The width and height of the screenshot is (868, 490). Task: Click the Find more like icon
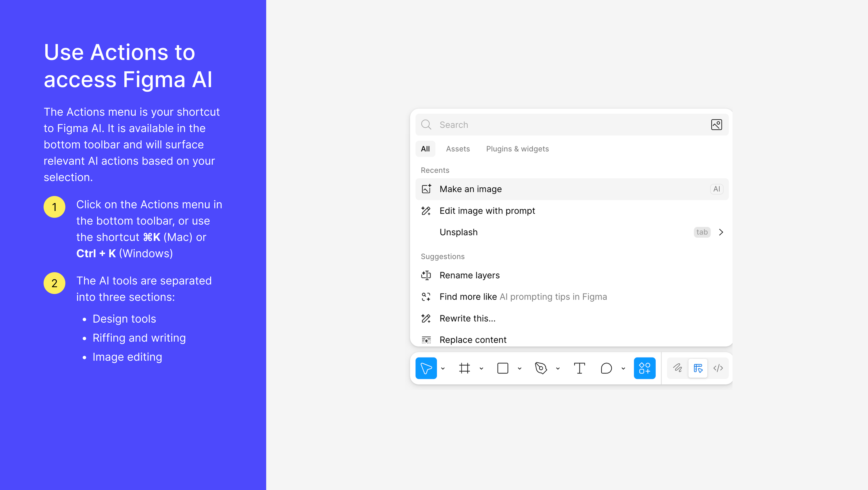[x=426, y=297]
